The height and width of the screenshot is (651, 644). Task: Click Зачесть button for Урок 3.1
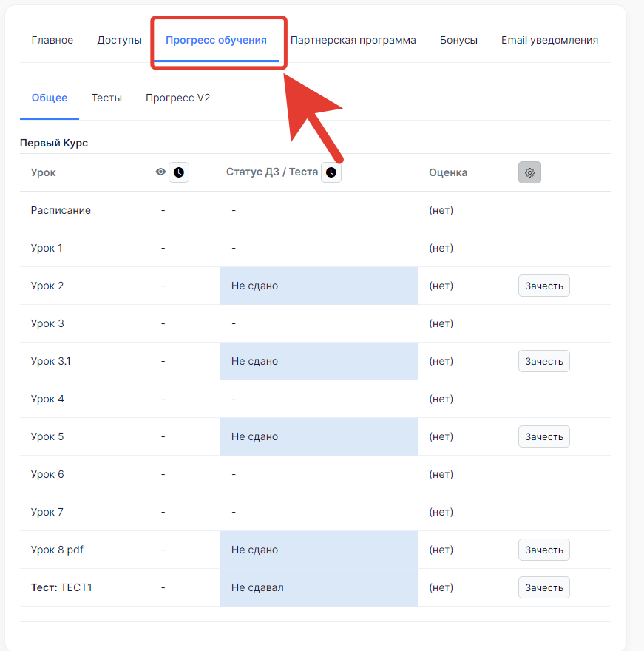(544, 361)
